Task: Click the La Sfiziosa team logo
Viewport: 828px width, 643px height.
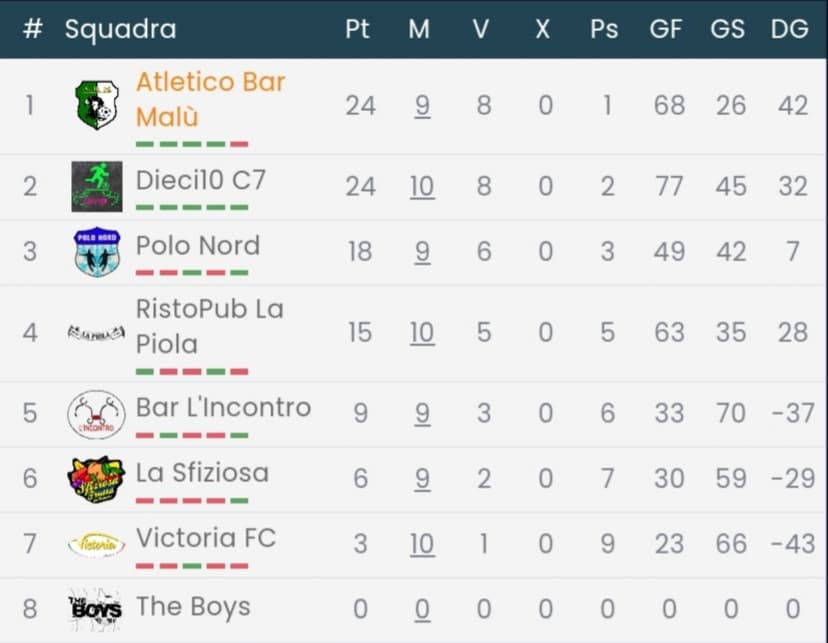Action: tap(97, 479)
